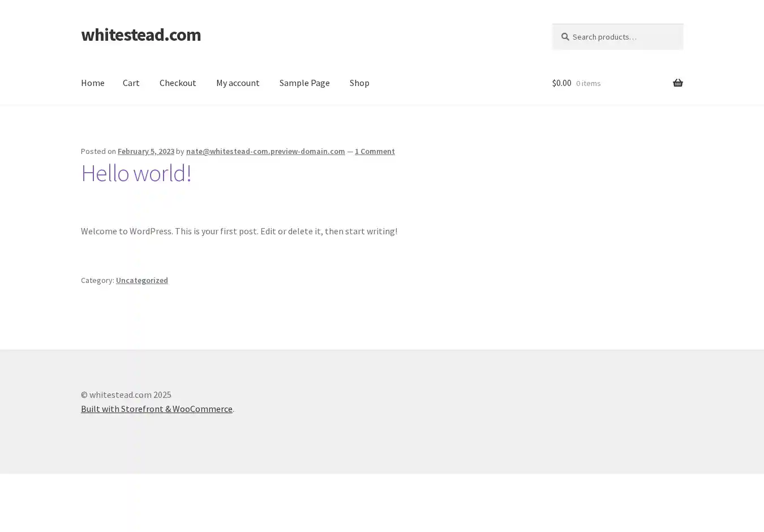
Task: Click the © whitestead.com 2025 footer text
Action: pyautogui.click(x=126, y=394)
